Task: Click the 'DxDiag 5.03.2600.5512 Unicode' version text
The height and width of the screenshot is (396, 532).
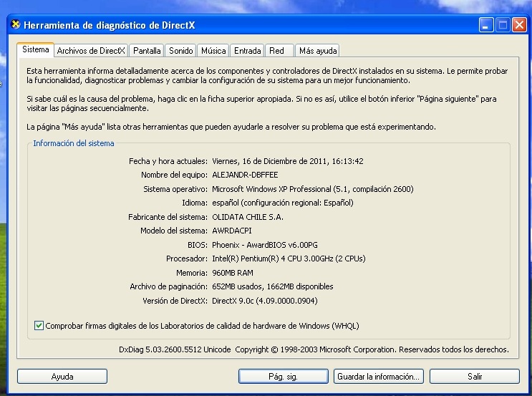Action: pyautogui.click(x=175, y=349)
